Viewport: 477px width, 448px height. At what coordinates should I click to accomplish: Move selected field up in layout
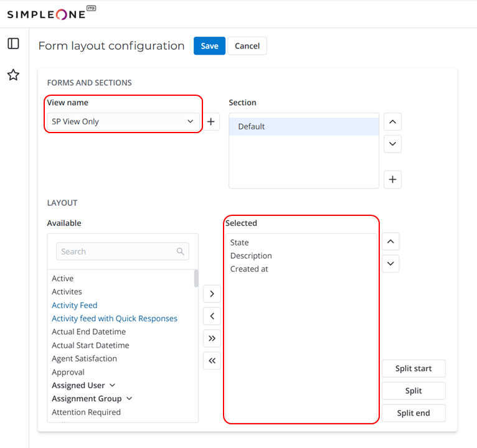[390, 241]
